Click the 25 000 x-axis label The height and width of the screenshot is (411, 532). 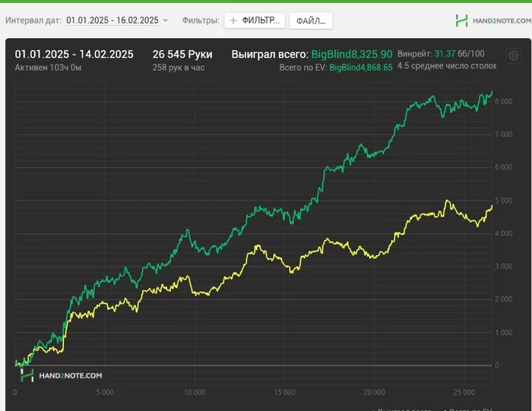(x=464, y=392)
